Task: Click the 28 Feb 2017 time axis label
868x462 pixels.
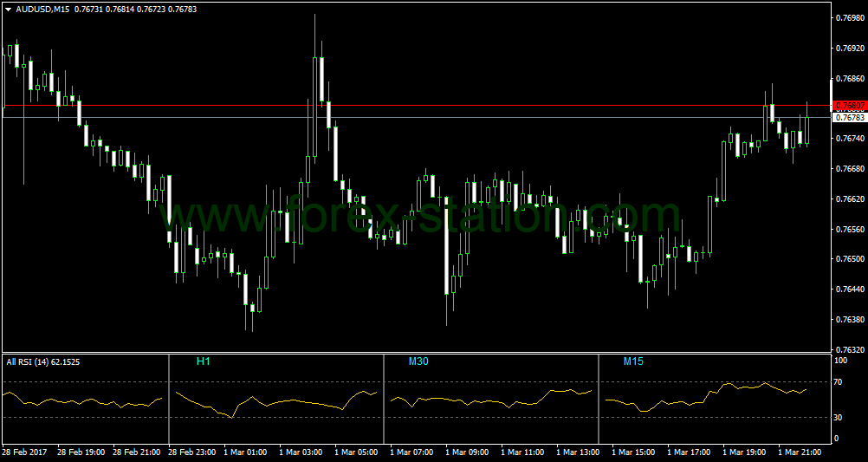Action: 25,452
